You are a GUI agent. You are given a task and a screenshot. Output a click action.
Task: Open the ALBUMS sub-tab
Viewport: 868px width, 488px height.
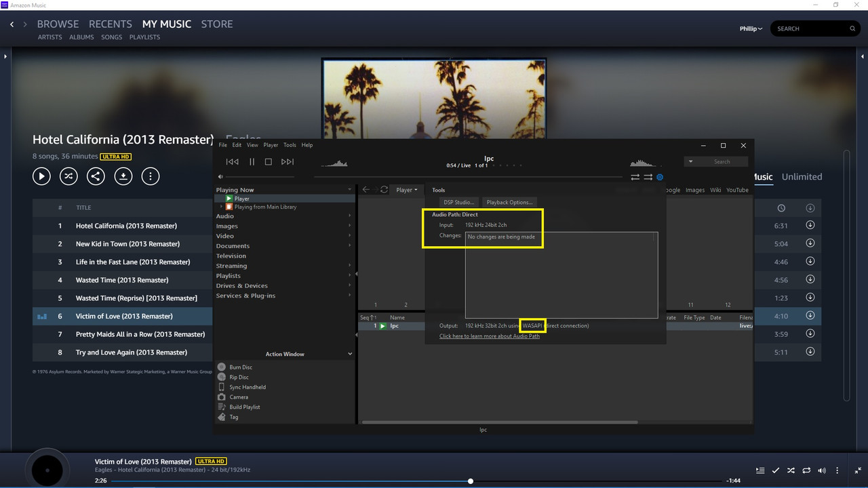coord(81,37)
